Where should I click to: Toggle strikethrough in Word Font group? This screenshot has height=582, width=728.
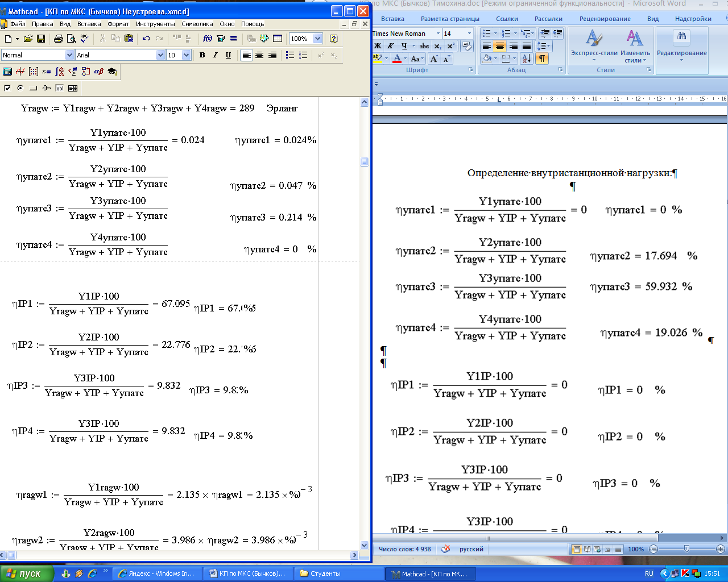424,46
